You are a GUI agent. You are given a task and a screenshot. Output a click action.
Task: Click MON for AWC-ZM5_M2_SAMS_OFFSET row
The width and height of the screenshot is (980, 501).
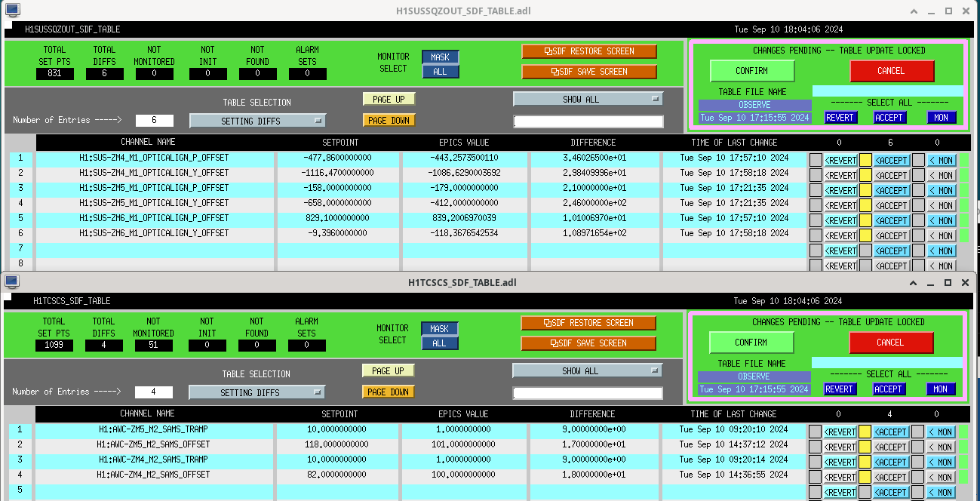coord(940,447)
